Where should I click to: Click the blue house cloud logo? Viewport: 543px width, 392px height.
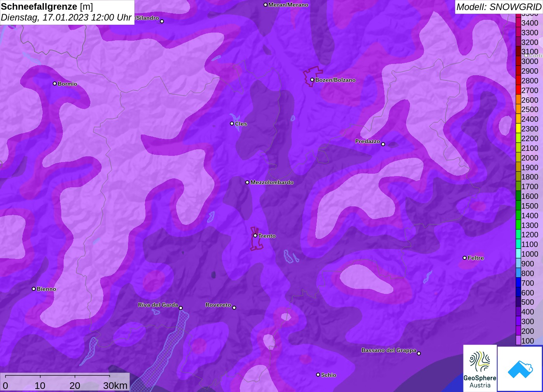[x=520, y=369]
